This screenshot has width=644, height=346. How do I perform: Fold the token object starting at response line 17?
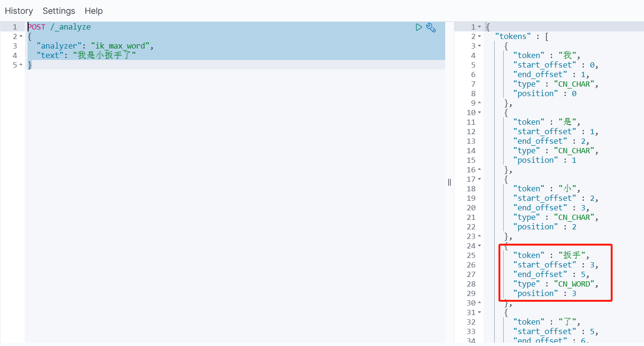point(479,179)
